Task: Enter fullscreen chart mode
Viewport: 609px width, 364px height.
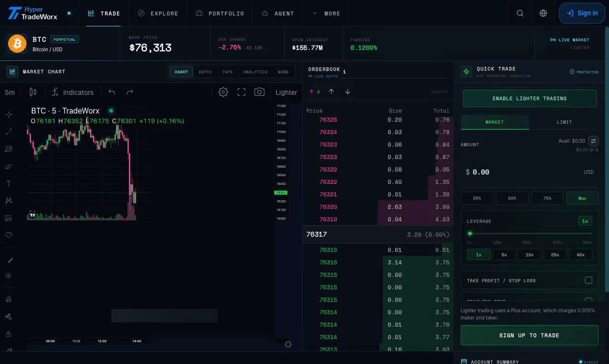Action: 241,92
